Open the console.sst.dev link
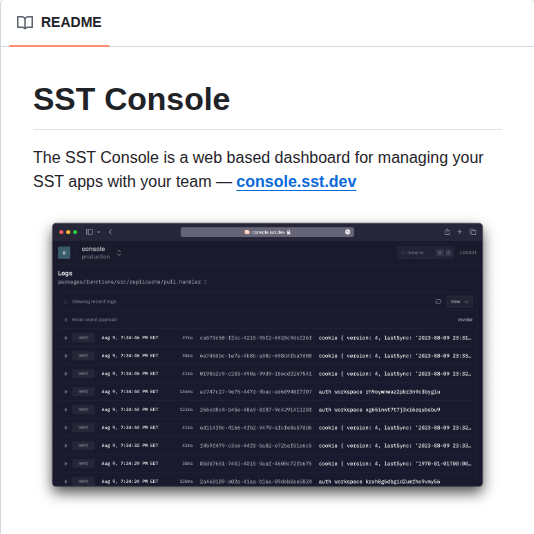This screenshot has height=534, width=534. tap(296, 181)
